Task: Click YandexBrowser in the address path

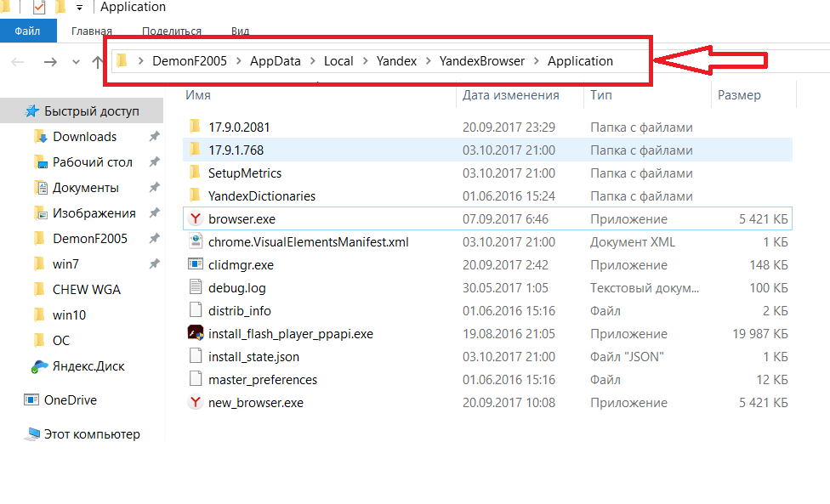Action: [x=481, y=61]
